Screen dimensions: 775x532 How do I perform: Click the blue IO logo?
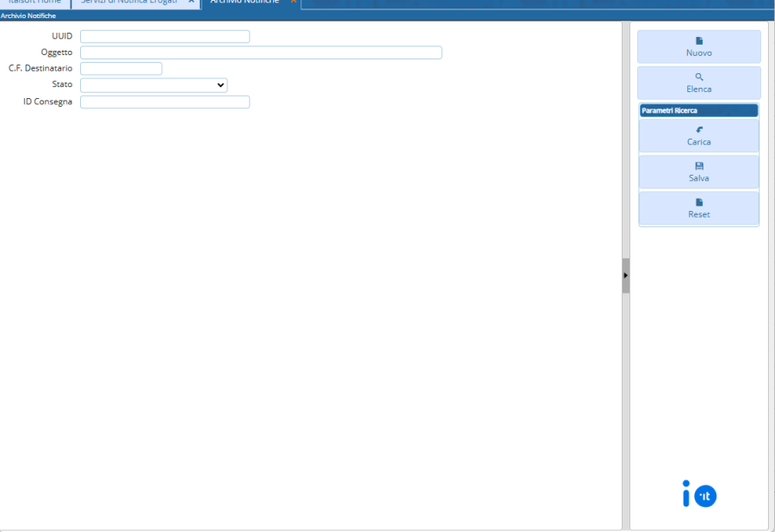point(699,495)
